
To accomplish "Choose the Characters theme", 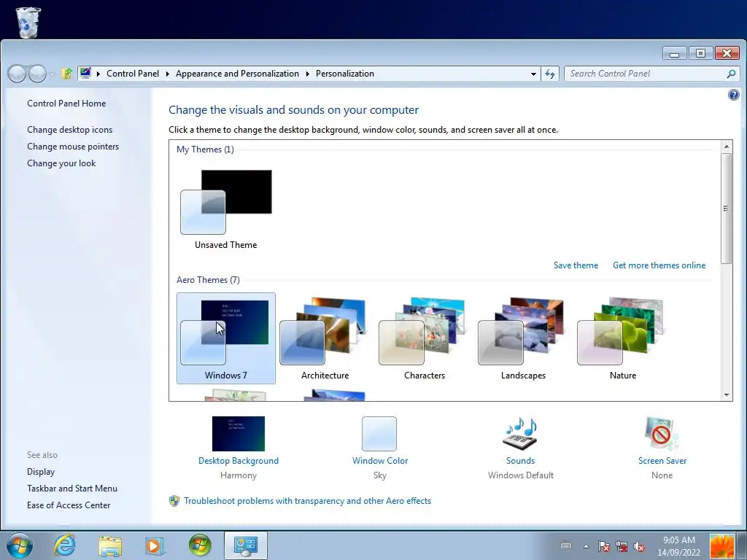I will (424, 338).
